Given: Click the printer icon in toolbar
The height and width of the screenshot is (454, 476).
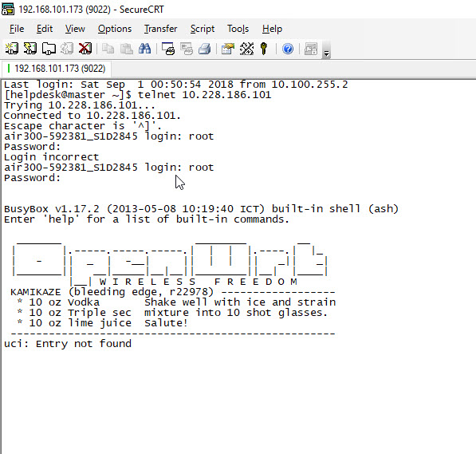Looking at the screenshot, I should pyautogui.click(x=205, y=49).
